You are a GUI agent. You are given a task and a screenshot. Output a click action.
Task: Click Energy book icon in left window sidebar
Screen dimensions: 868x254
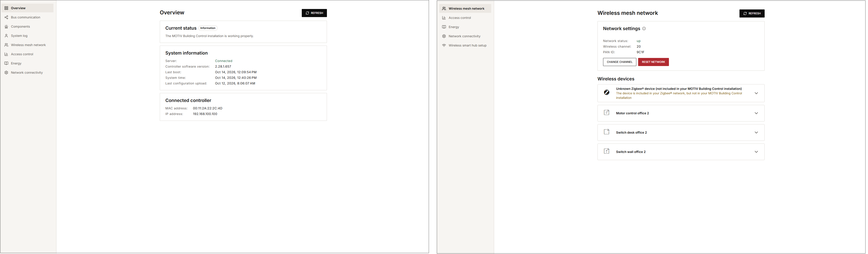coord(6,63)
